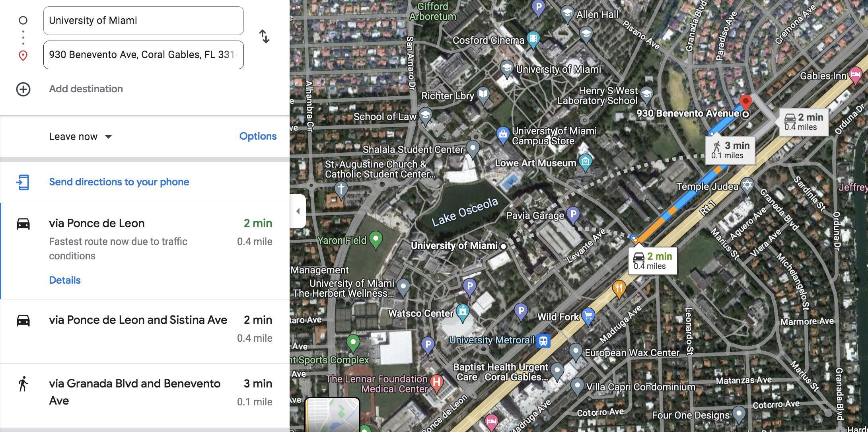Edit the 930 Benevento Ave destination field
The width and height of the screenshot is (868, 432).
pyautogui.click(x=143, y=55)
